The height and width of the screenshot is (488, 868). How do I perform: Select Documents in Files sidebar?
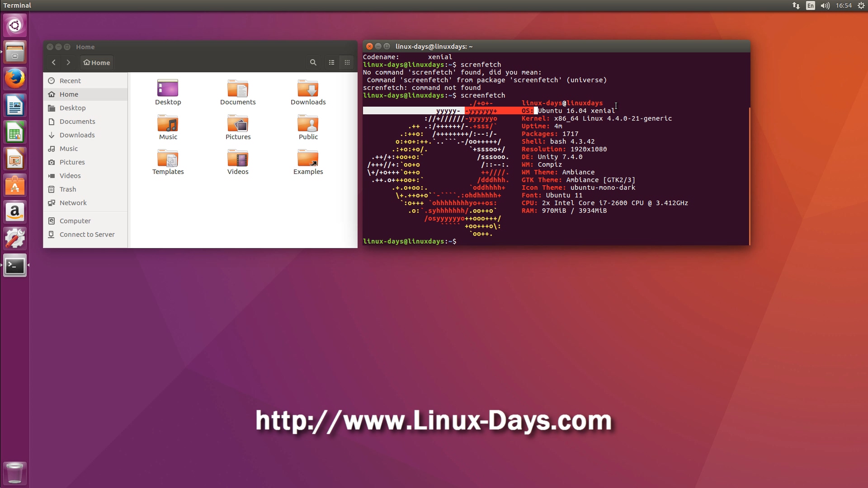pyautogui.click(x=85, y=121)
